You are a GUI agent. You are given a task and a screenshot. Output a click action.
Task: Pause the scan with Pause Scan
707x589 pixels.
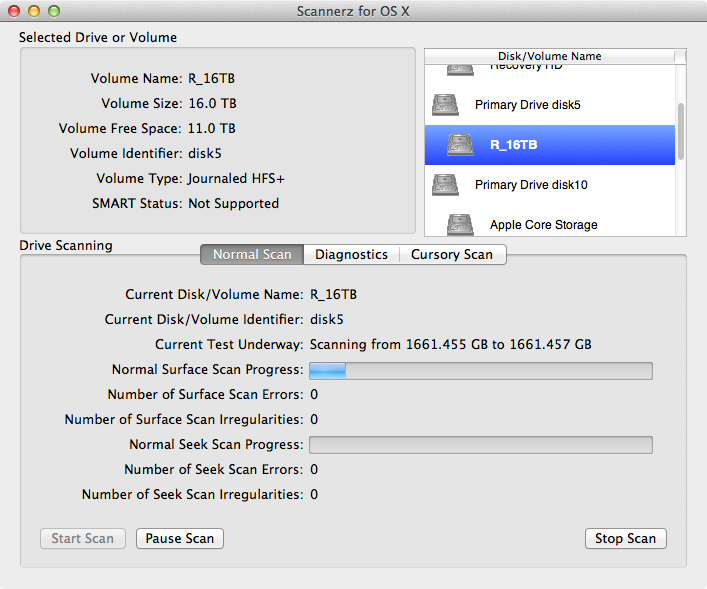pos(180,538)
